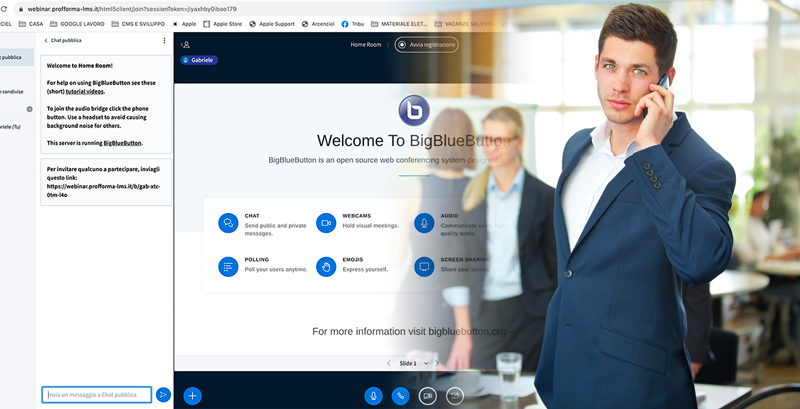Click the share screen button
800x409 pixels.
(x=455, y=396)
